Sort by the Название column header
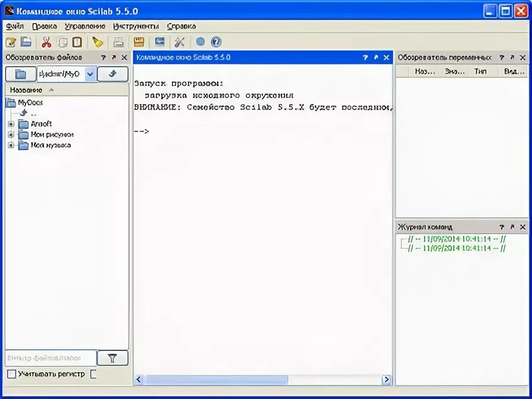Screen dimensions: 532x399 pyautogui.click(x=67, y=90)
